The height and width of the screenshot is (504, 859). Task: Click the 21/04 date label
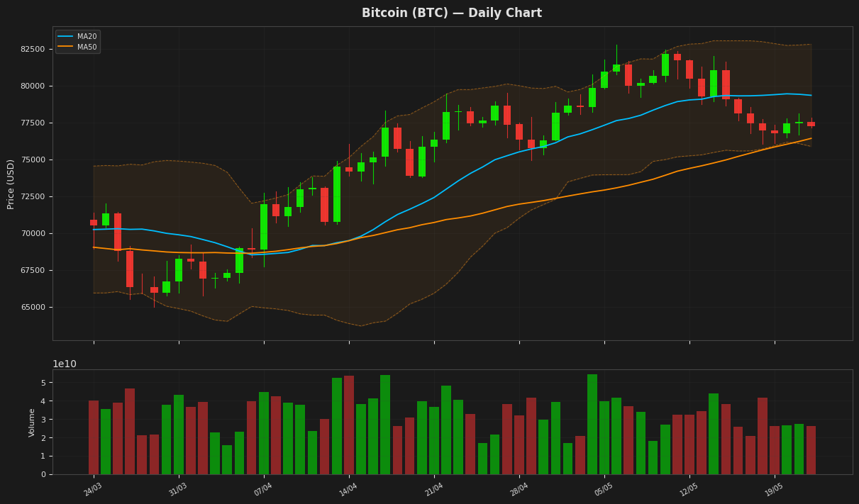[x=433, y=489]
